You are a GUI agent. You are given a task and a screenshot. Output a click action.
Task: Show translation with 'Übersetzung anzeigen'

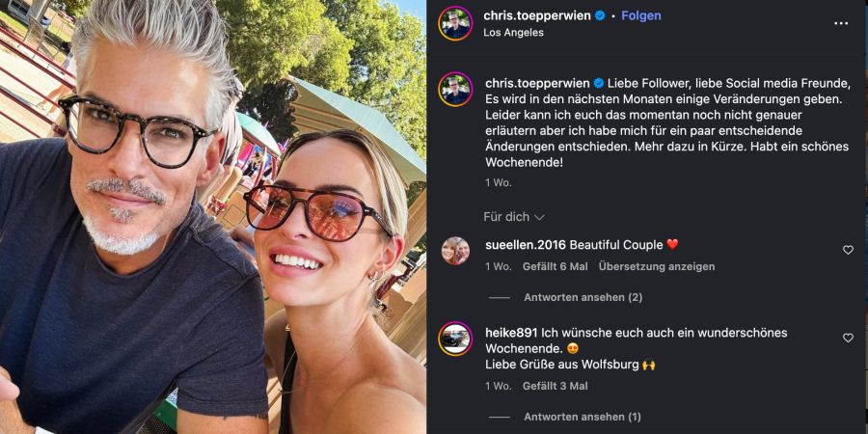click(x=657, y=266)
